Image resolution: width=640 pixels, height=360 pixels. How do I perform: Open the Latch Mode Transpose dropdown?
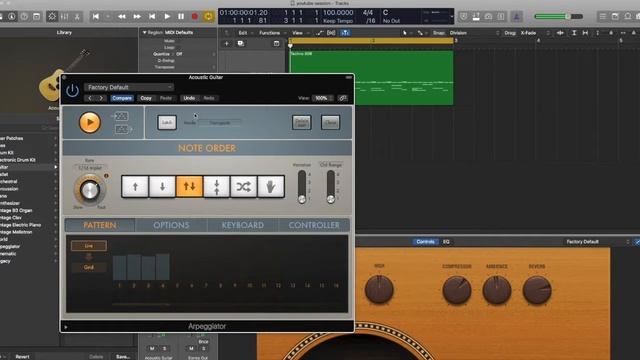pos(220,122)
